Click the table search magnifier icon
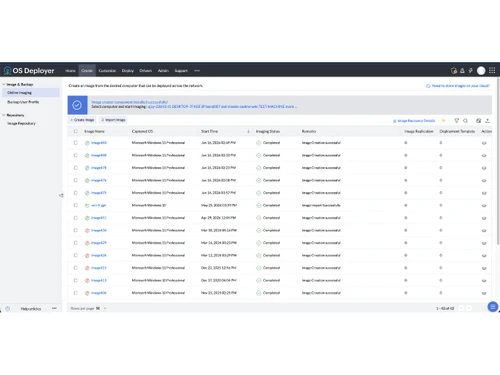The image size is (500, 375). pyautogui.click(x=465, y=121)
